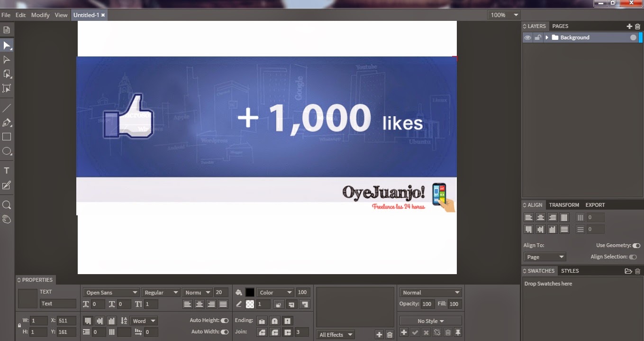Add a new layer with plus icon
Viewport: 644px width, 341px height.
tap(629, 27)
